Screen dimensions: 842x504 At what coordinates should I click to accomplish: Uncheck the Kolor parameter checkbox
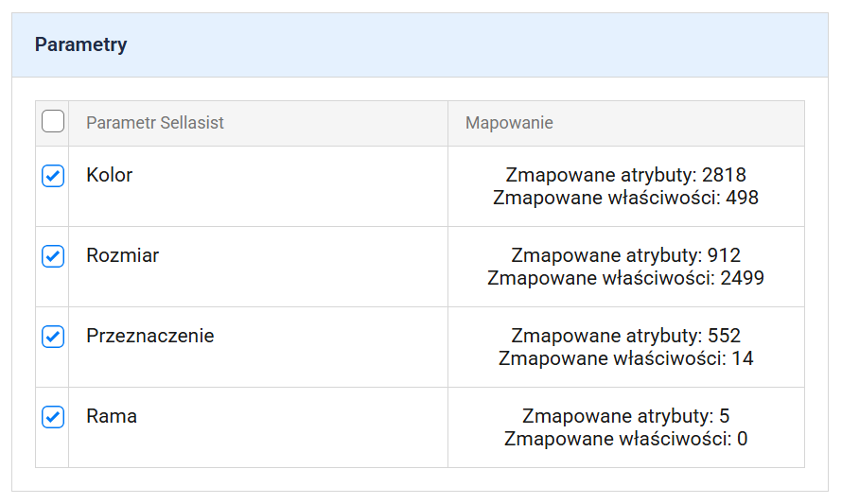[53, 176]
